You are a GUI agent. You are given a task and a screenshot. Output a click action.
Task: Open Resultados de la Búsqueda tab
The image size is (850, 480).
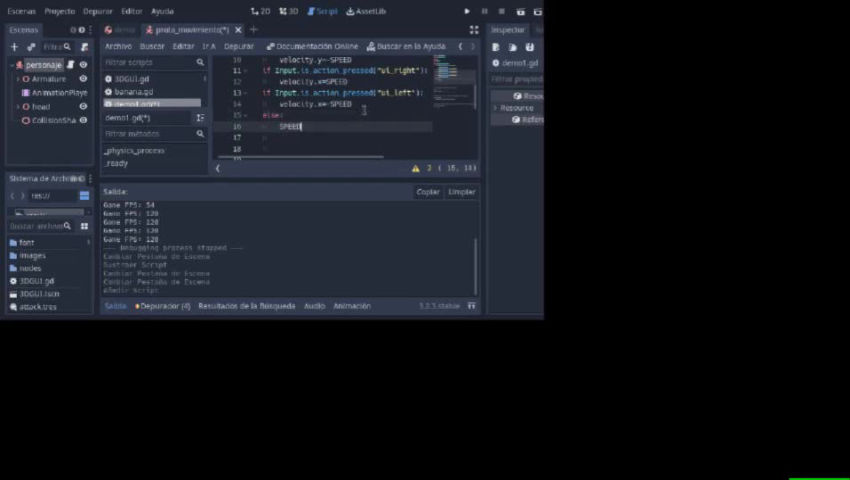coord(247,306)
